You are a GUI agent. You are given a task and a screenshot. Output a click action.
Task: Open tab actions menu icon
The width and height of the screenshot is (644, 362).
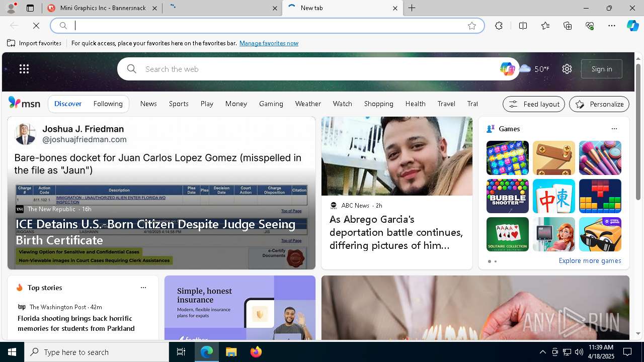30,8
